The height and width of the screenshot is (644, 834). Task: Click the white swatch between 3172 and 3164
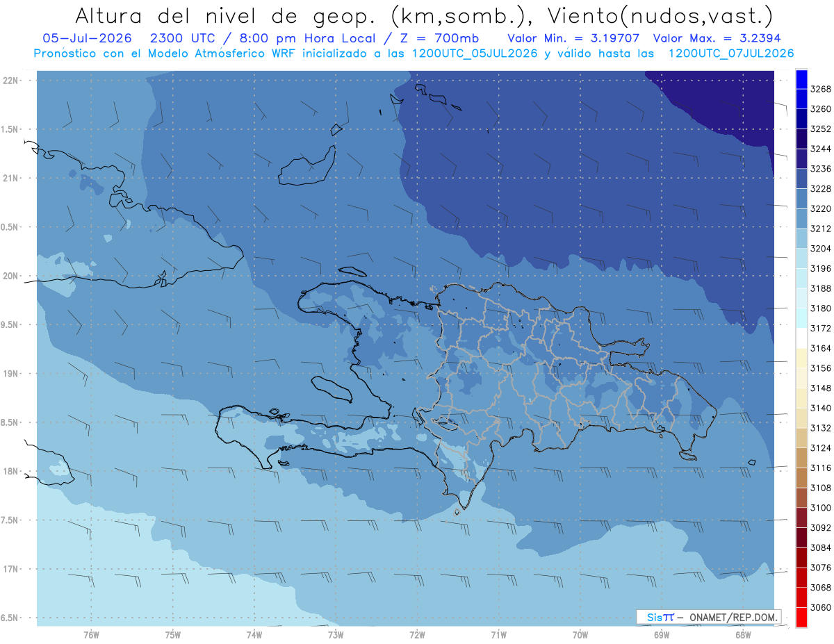pyautogui.click(x=801, y=338)
